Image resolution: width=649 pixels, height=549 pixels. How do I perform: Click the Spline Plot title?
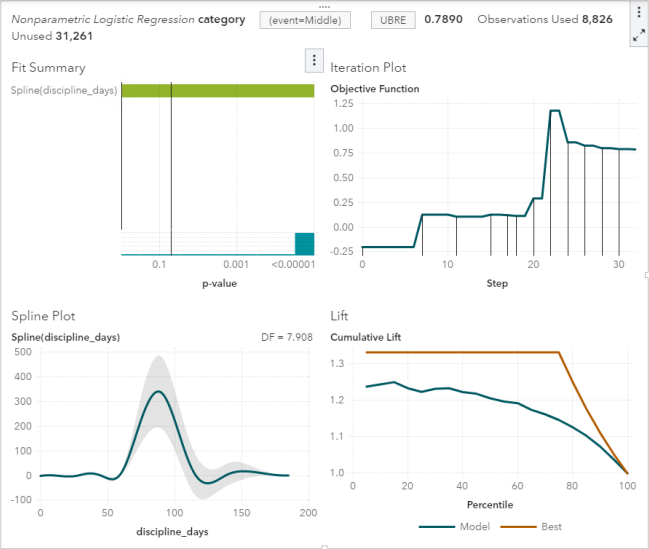coord(43,316)
